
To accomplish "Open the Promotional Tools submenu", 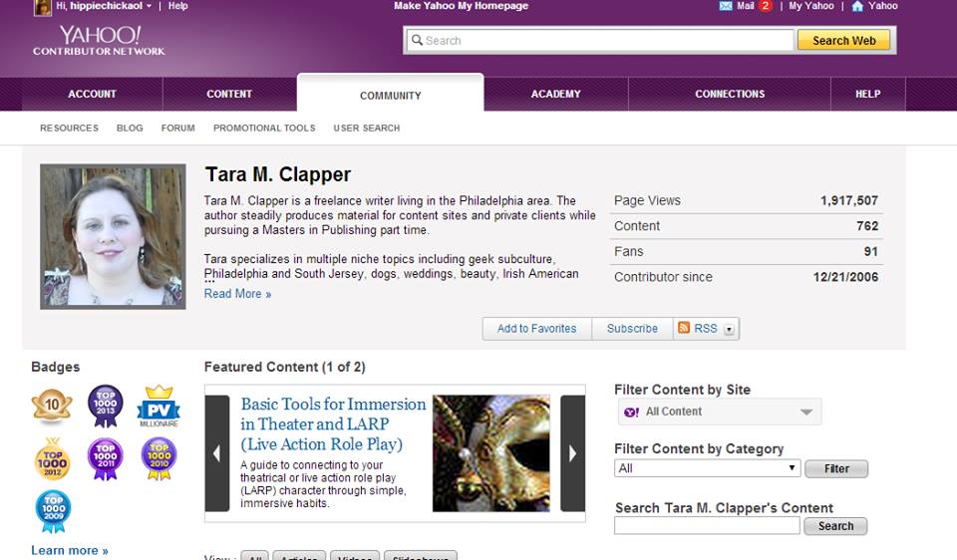I will point(264,129).
